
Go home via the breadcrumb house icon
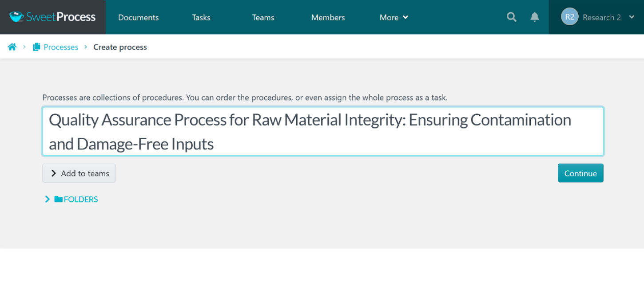[12, 47]
